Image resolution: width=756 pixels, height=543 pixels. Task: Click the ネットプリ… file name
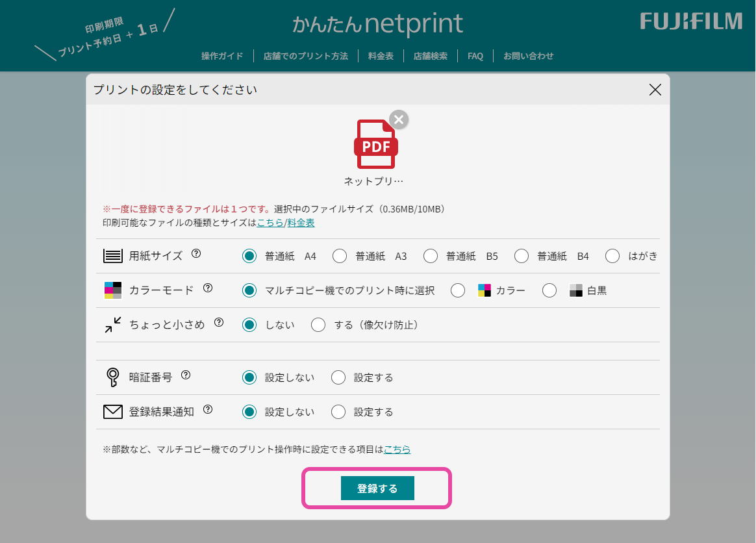pyautogui.click(x=373, y=181)
